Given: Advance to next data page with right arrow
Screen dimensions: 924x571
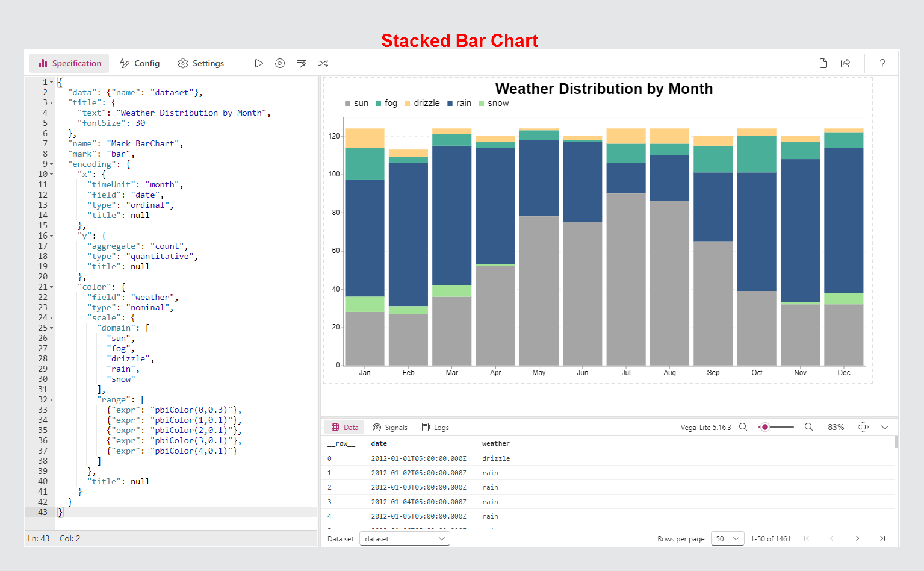Looking at the screenshot, I should [857, 538].
